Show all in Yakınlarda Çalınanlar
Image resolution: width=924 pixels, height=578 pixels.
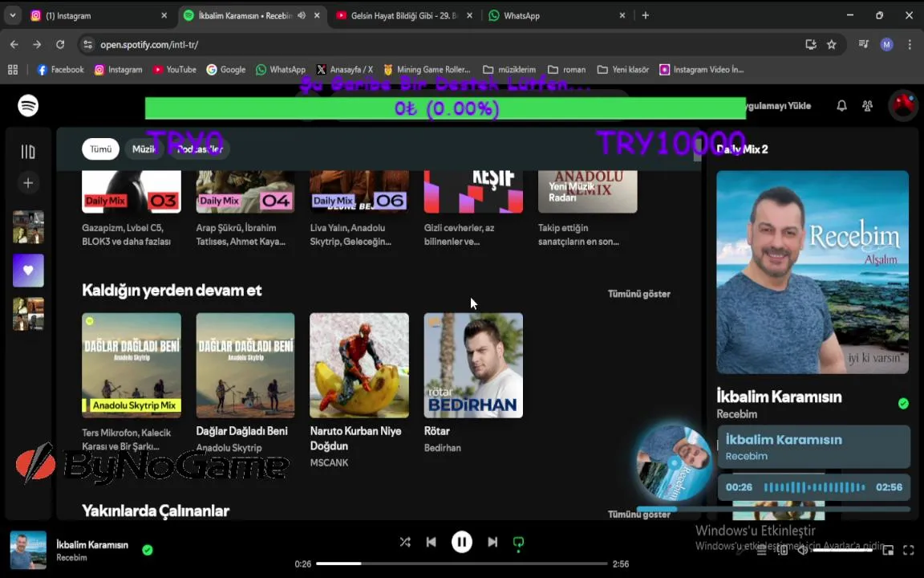coord(638,515)
